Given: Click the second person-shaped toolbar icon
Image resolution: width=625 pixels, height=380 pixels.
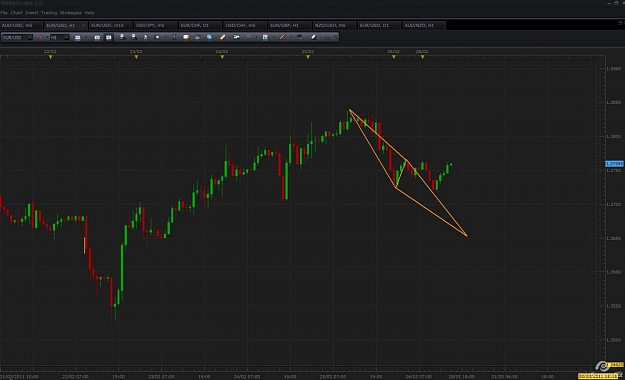Looking at the screenshot, I should click(x=134, y=37).
